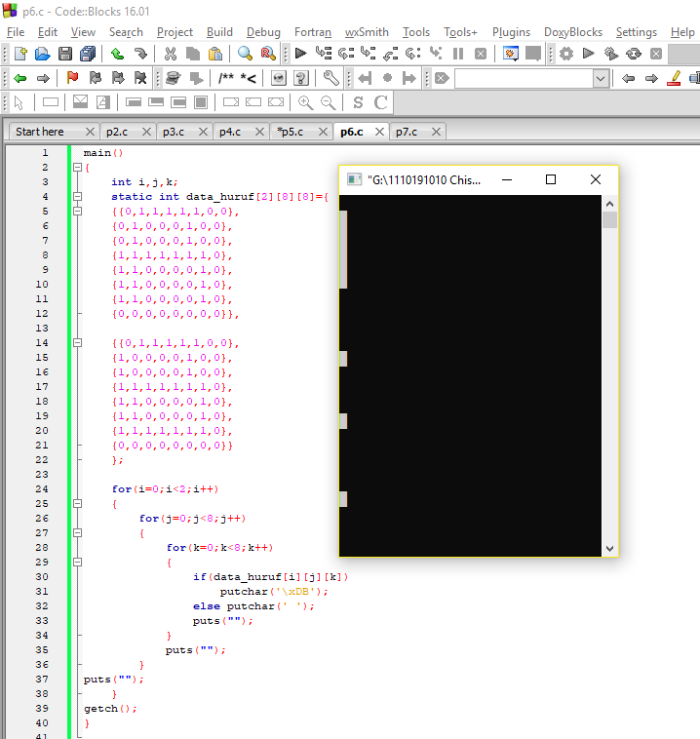
Task: Jump forward with right arrow icon
Action: pos(43,78)
